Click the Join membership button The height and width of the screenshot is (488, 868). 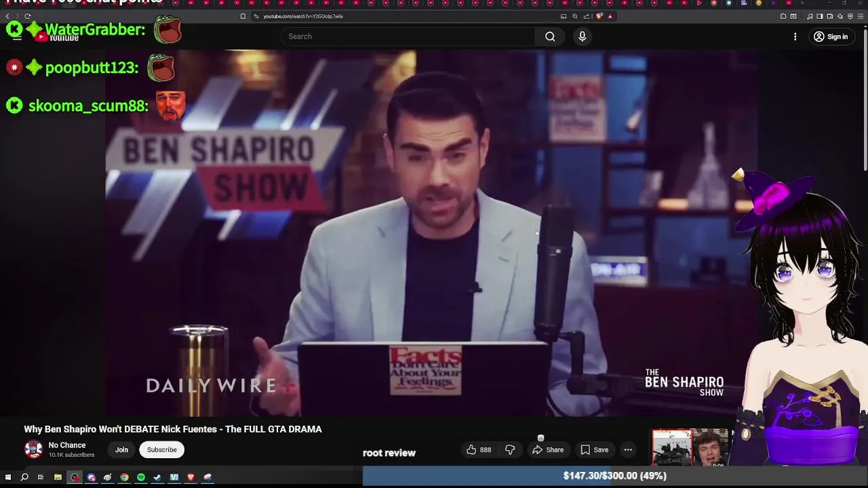[x=121, y=449]
